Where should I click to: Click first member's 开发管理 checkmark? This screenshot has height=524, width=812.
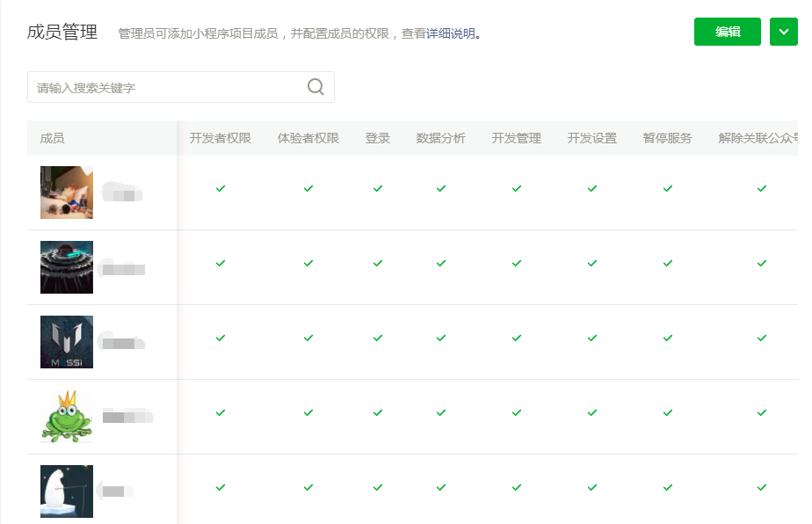pyautogui.click(x=517, y=189)
